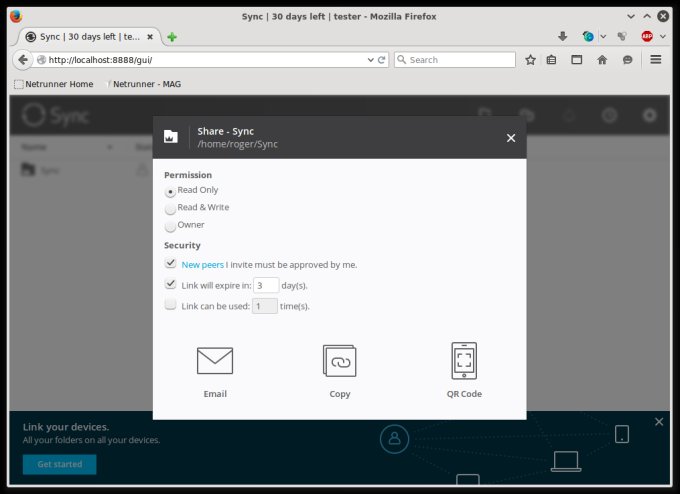This screenshot has width=680, height=494.
Task: Reload the current page
Action: 381,60
